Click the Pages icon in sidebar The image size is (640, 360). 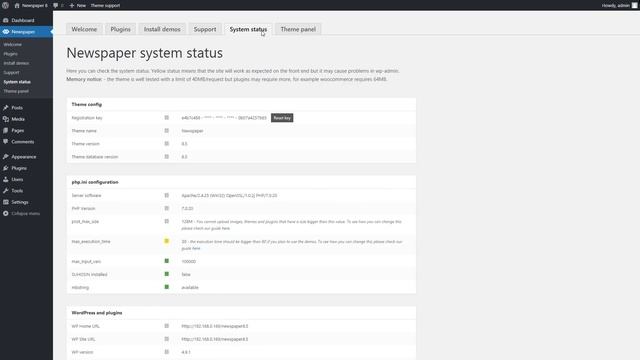click(6, 131)
